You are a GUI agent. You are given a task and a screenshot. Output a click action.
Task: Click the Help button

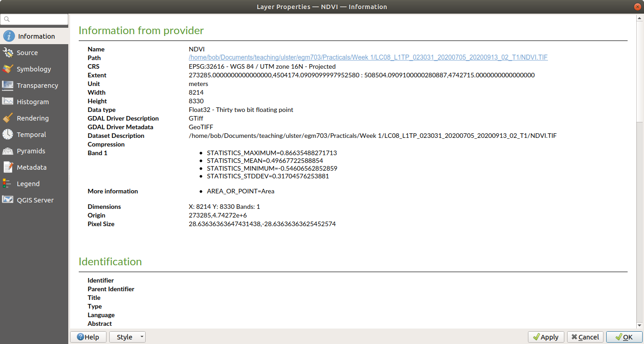click(x=88, y=337)
